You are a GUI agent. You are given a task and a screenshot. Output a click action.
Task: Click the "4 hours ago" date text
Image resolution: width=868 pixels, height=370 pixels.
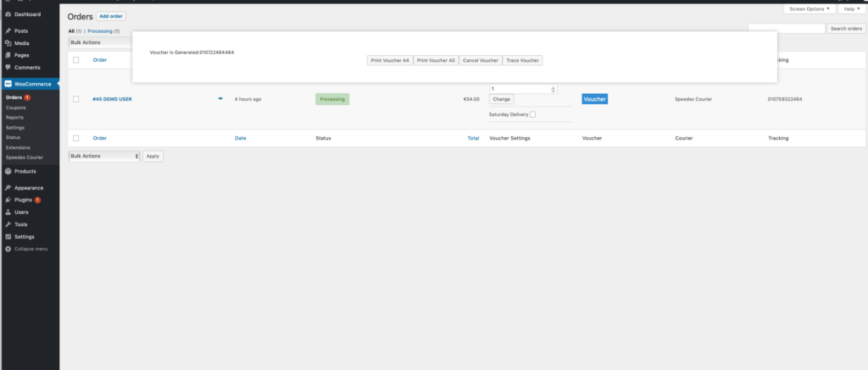click(x=248, y=99)
